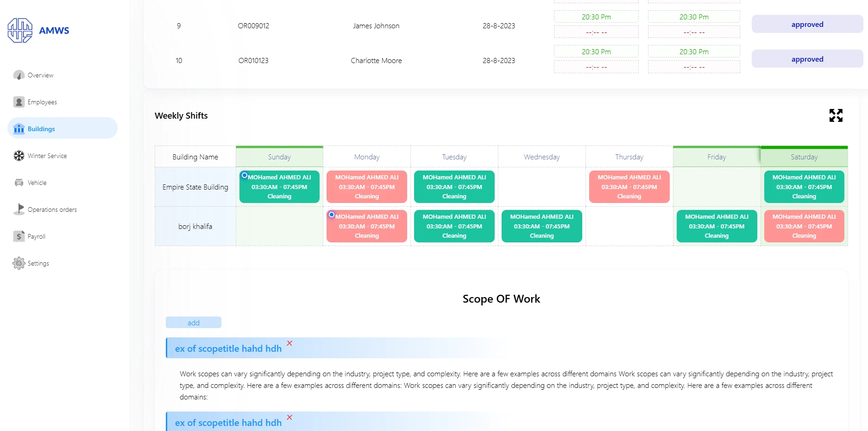Open the Vehicle page icon

[x=19, y=183]
